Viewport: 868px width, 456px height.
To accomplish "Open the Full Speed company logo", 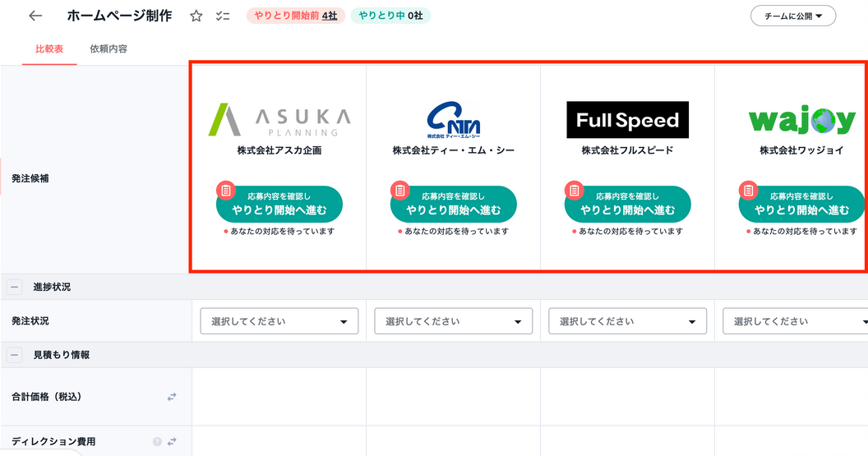I will (x=628, y=119).
